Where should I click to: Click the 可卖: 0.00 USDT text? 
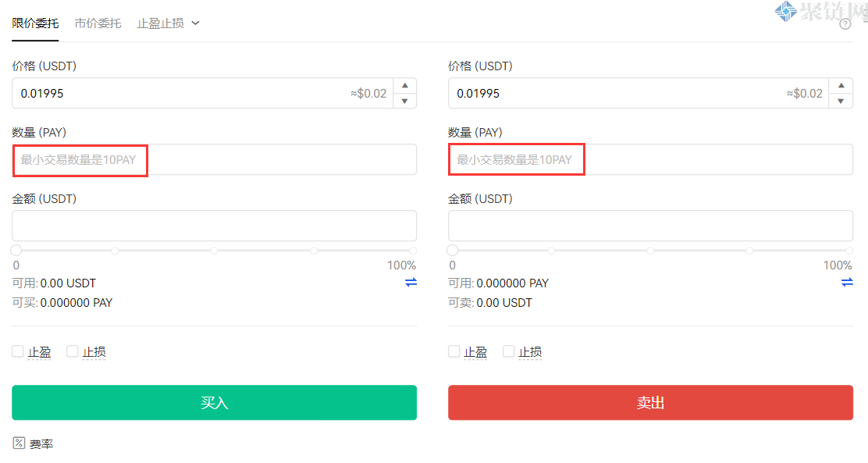pyautogui.click(x=490, y=303)
